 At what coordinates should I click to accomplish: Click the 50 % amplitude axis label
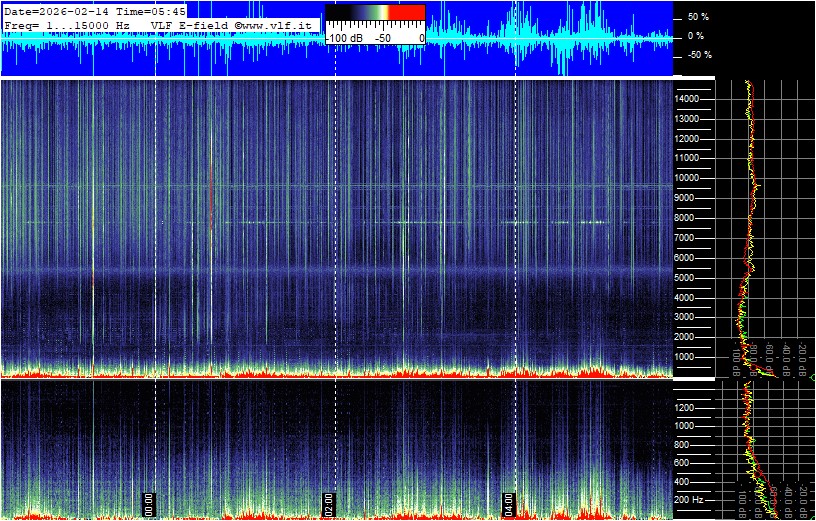[697, 17]
